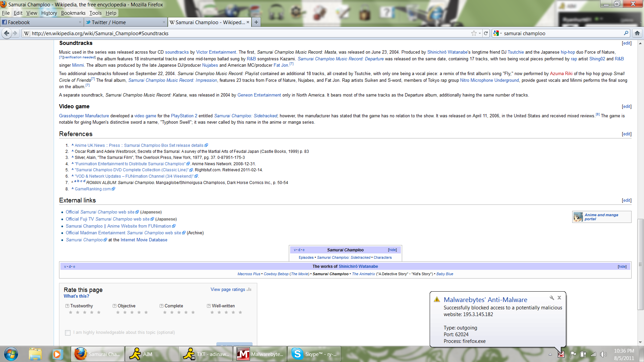Click the search magnifier icon in search bar
644x362 pixels.
click(x=626, y=33)
